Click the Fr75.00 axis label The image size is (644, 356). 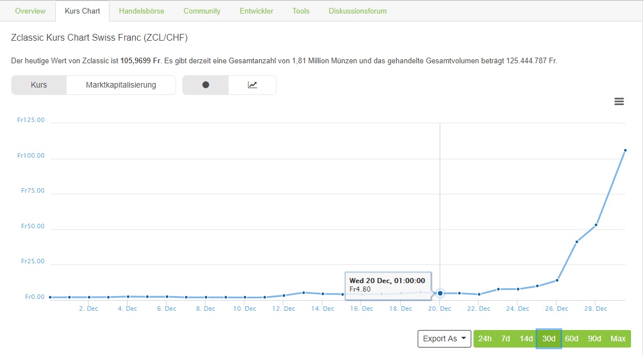click(x=33, y=190)
